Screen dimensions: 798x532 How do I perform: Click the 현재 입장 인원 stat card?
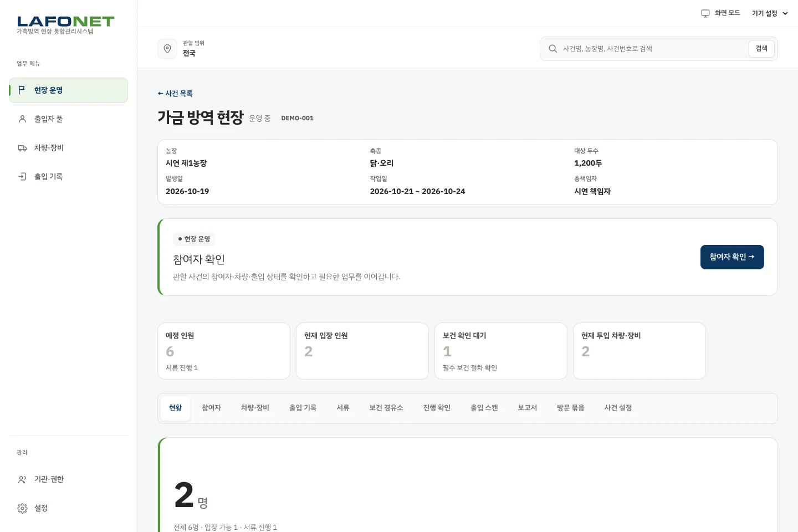[x=362, y=351]
